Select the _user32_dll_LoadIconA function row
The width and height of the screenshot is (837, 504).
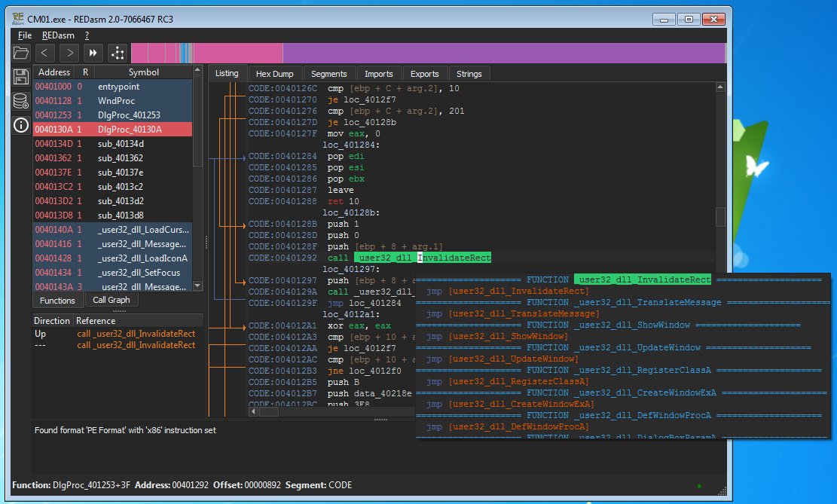pos(113,258)
